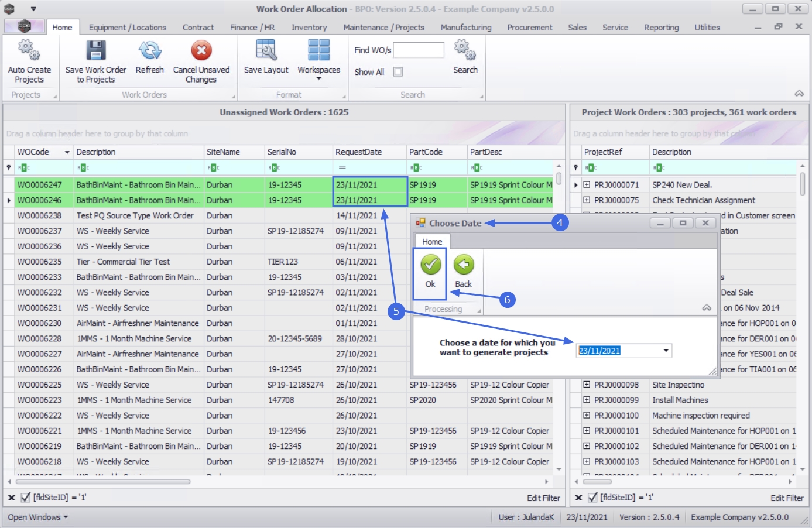Open the Manufacturing tab
This screenshot has width=812, height=528.
pos(466,28)
